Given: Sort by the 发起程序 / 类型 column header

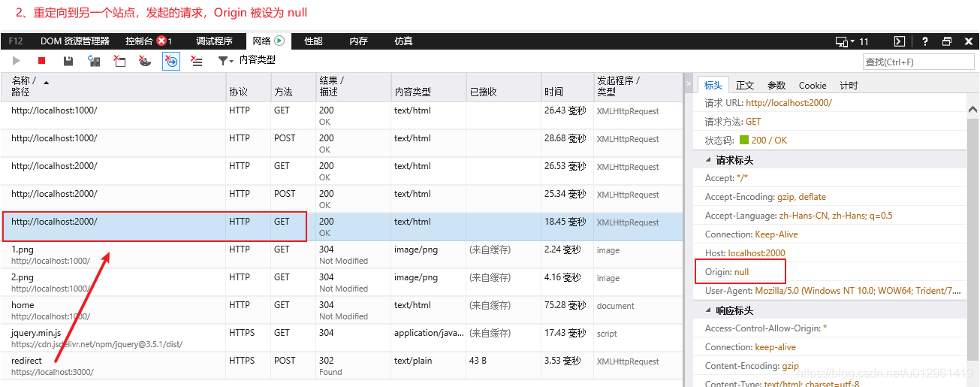Looking at the screenshot, I should click(638, 86).
